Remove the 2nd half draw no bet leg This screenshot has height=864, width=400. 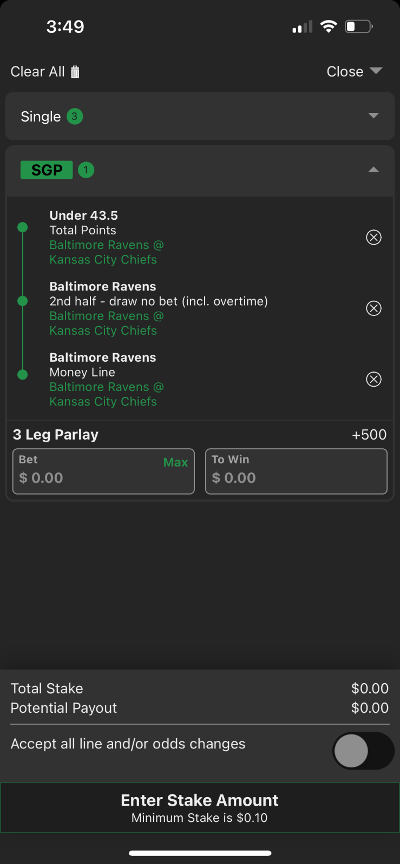[374, 309]
